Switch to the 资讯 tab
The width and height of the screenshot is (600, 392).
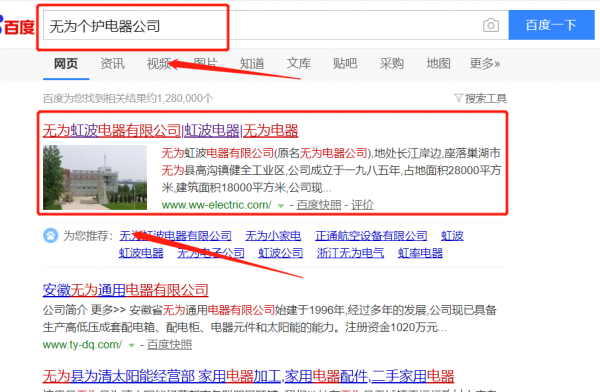tap(112, 64)
